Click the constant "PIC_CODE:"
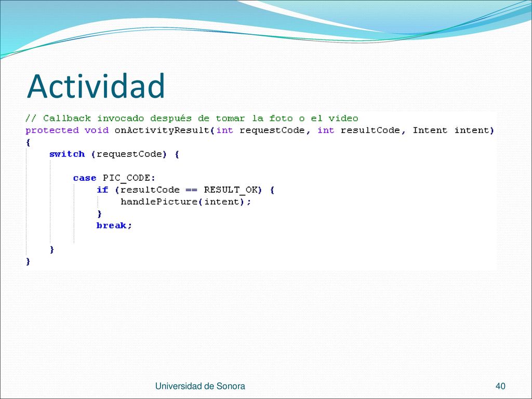The width and height of the screenshot is (532, 399). click(129, 178)
